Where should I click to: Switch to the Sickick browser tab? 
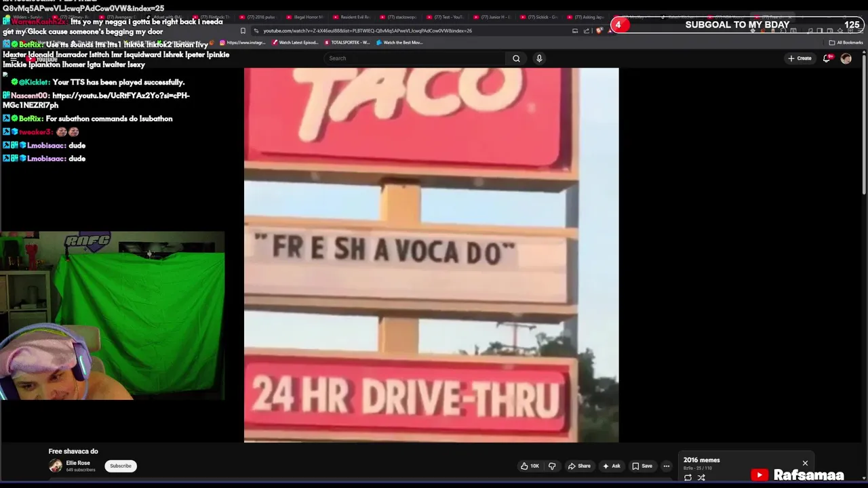click(538, 17)
